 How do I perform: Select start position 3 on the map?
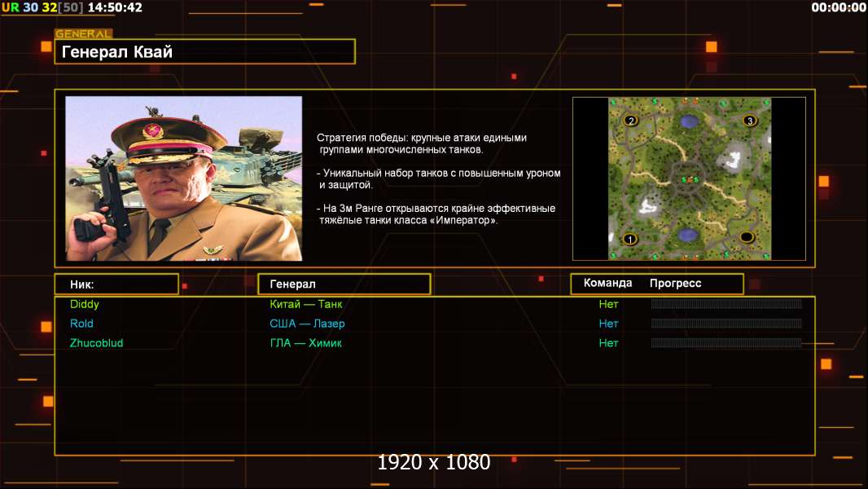point(750,120)
